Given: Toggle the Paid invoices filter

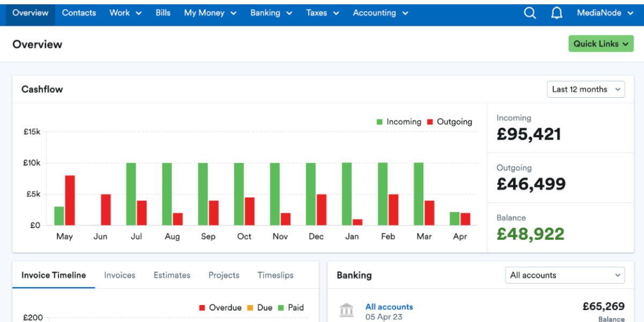Looking at the screenshot, I should click(x=296, y=307).
